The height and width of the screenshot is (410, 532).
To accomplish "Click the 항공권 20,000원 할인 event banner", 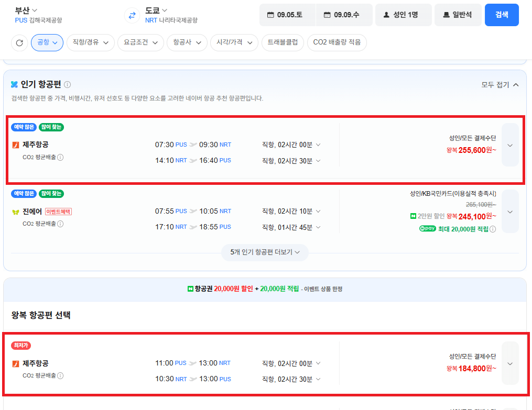I will tap(265, 289).
